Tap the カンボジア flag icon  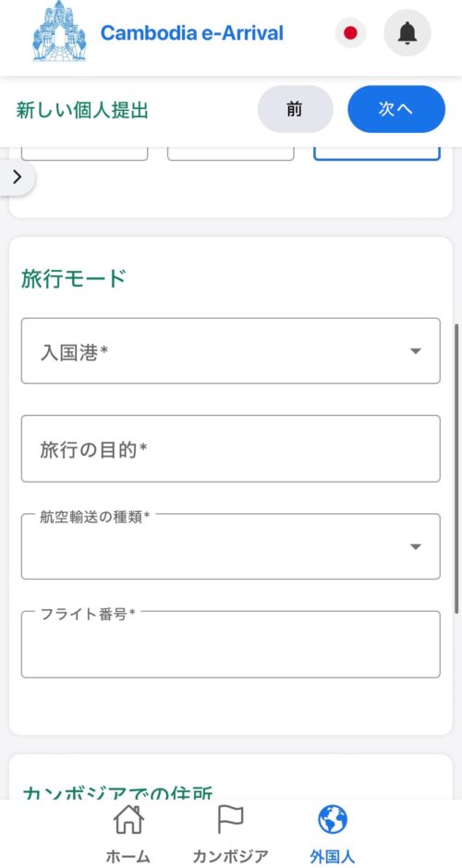pos(230,820)
